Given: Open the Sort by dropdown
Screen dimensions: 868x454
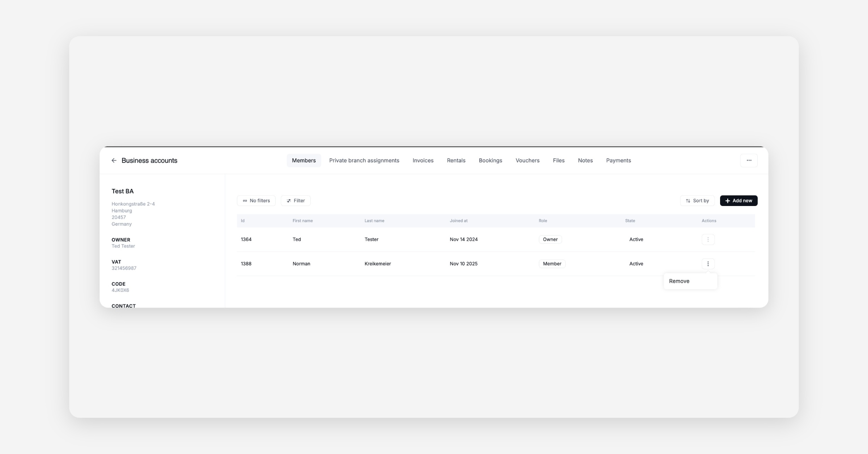Looking at the screenshot, I should 697,201.
